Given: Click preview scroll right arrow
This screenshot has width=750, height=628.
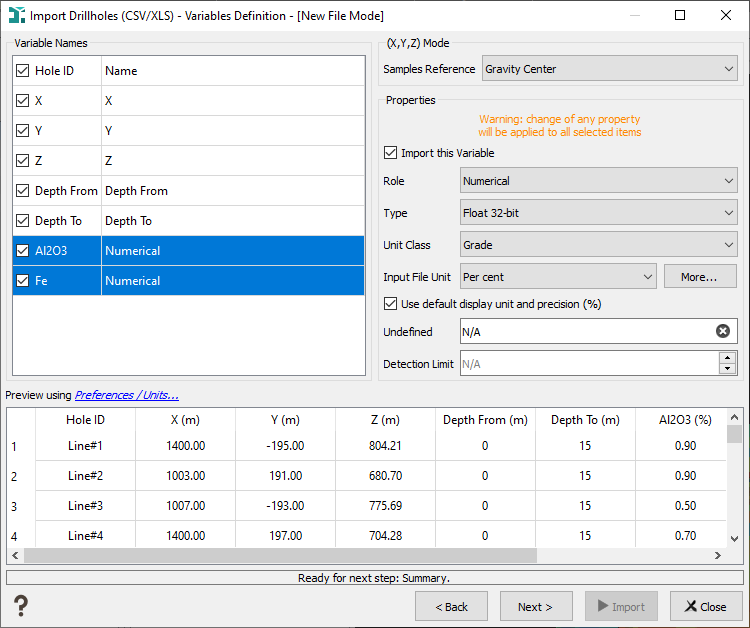Looking at the screenshot, I should coord(717,555).
